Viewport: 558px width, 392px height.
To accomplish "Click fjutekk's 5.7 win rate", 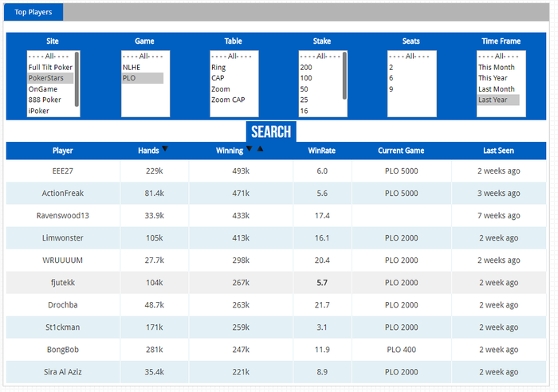I will (322, 283).
